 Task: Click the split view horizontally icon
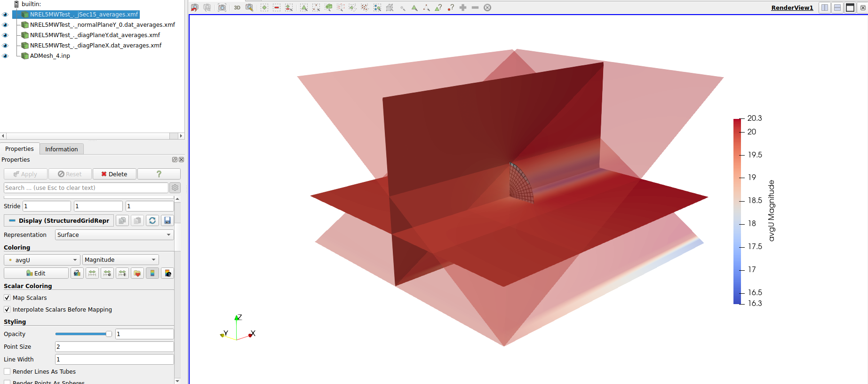(x=825, y=8)
